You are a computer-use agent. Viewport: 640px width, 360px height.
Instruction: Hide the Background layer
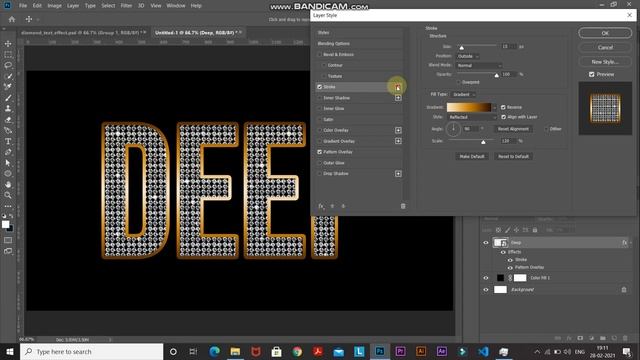pos(486,289)
